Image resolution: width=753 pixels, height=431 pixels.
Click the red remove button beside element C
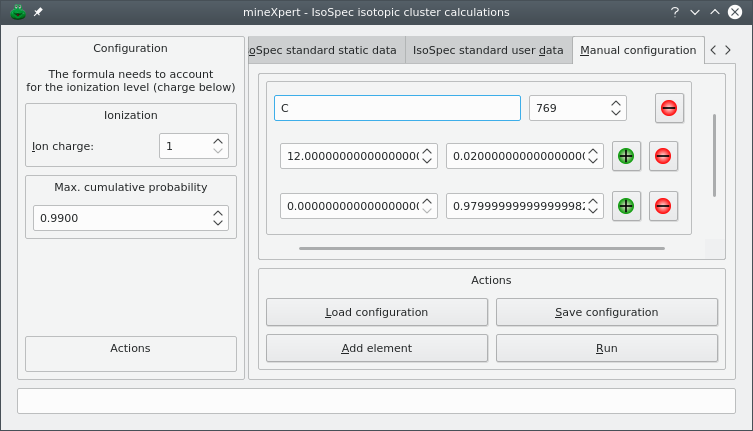tap(669, 108)
